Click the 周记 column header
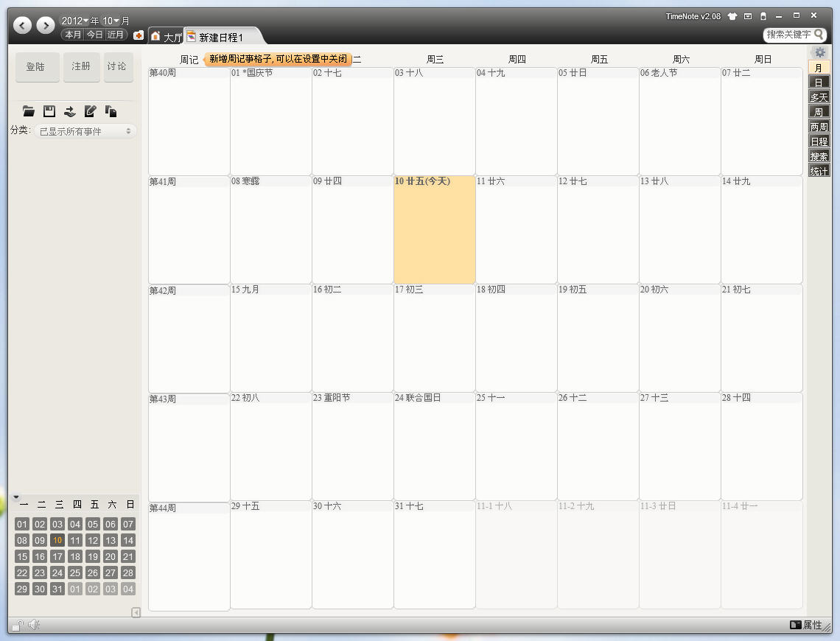840x641 pixels. (x=189, y=60)
